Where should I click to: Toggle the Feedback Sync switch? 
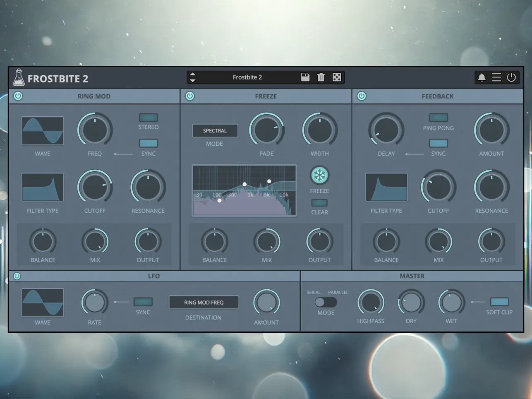pyautogui.click(x=439, y=143)
